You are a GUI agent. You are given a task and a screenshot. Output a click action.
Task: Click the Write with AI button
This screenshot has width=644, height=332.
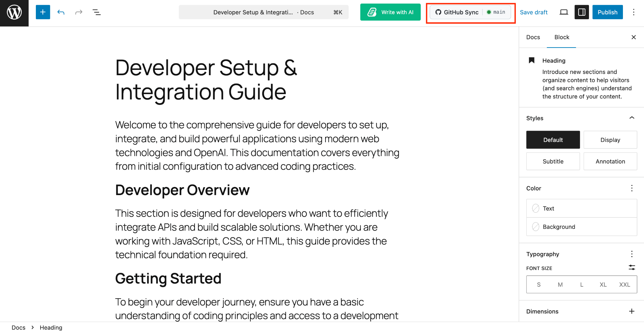[x=390, y=12]
